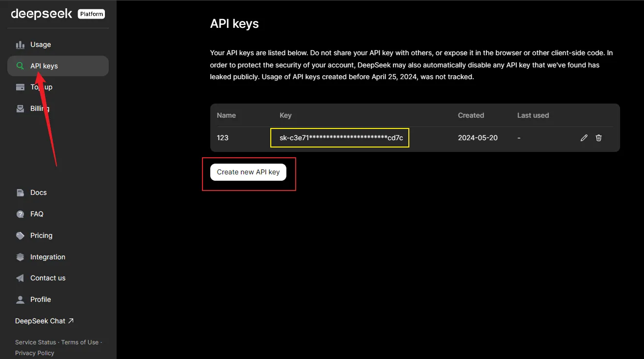
Task: Click the Usage bar chart icon
Action: tap(20, 44)
